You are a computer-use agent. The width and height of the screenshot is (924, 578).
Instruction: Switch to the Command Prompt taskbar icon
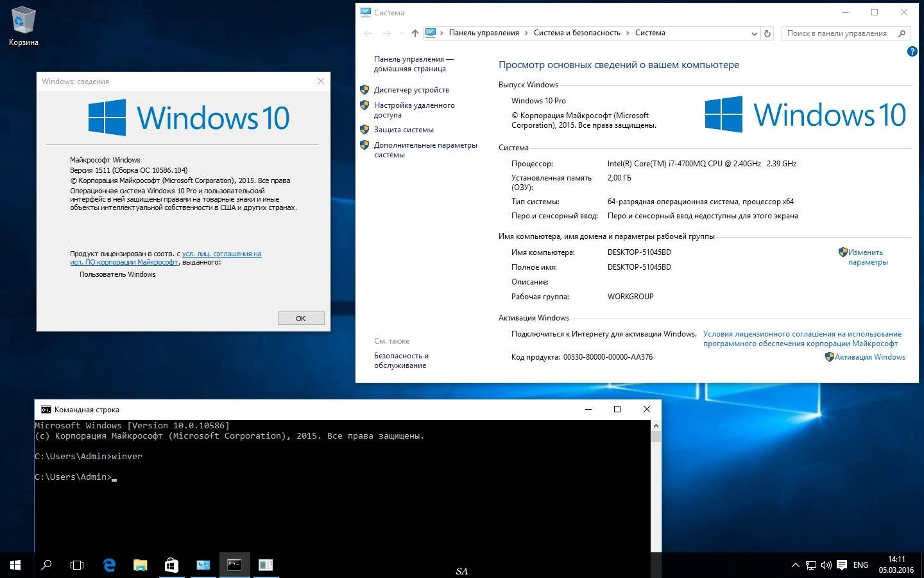click(x=234, y=565)
